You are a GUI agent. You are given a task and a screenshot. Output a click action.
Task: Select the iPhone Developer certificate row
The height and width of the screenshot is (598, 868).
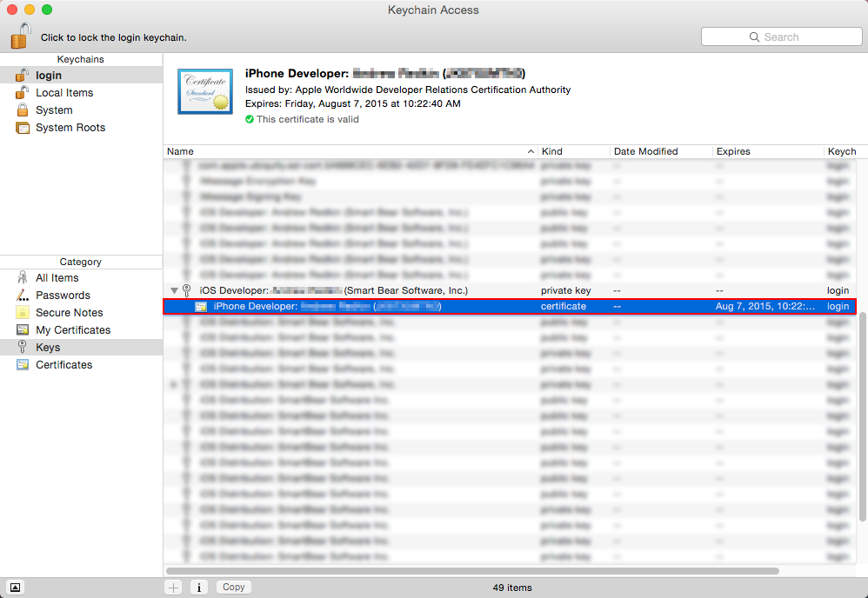[x=510, y=306]
